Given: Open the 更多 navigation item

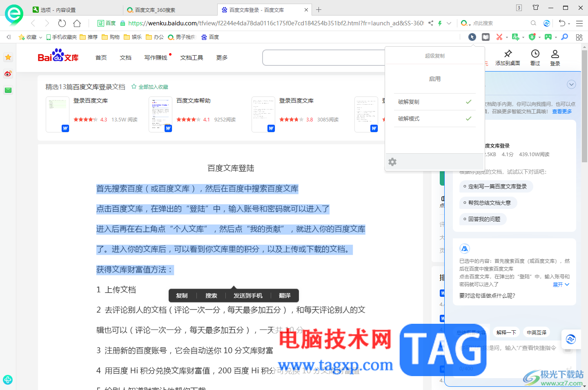Looking at the screenshot, I should pos(222,58).
